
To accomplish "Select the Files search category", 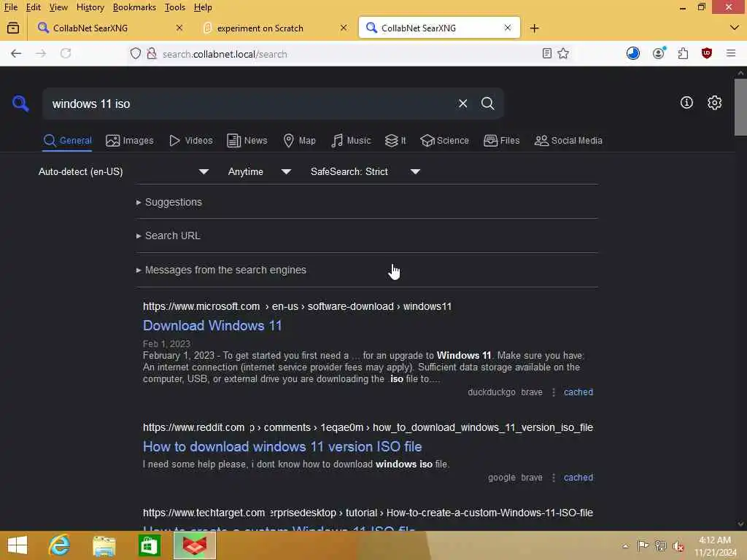I will point(501,141).
